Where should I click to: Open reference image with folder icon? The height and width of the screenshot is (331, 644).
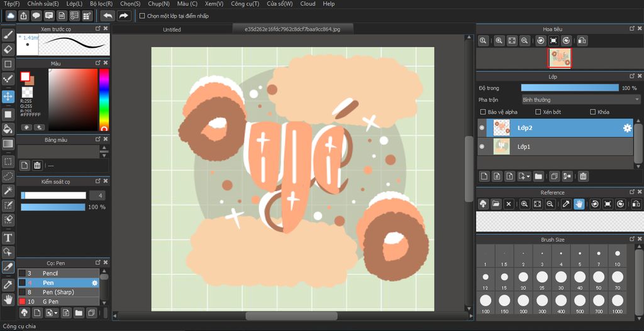(496, 204)
